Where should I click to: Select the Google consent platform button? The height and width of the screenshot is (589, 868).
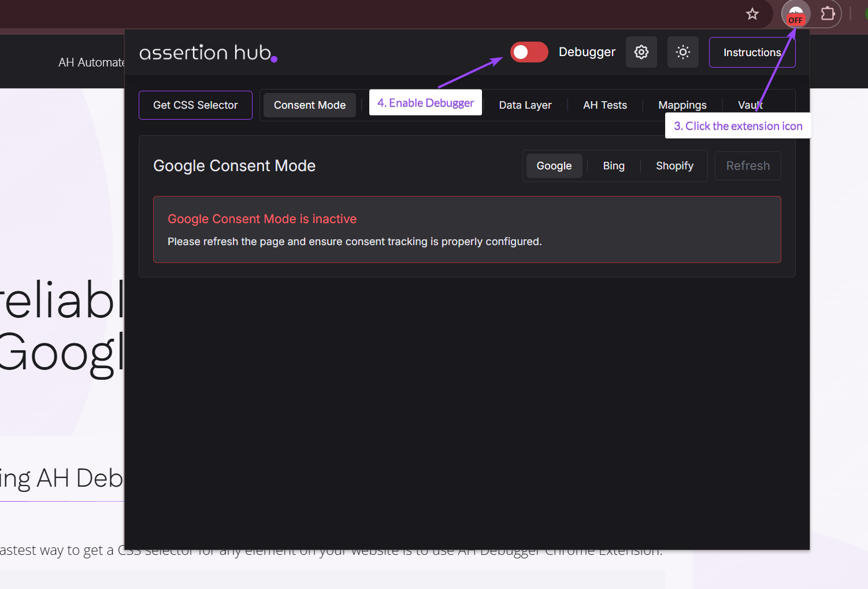553,165
